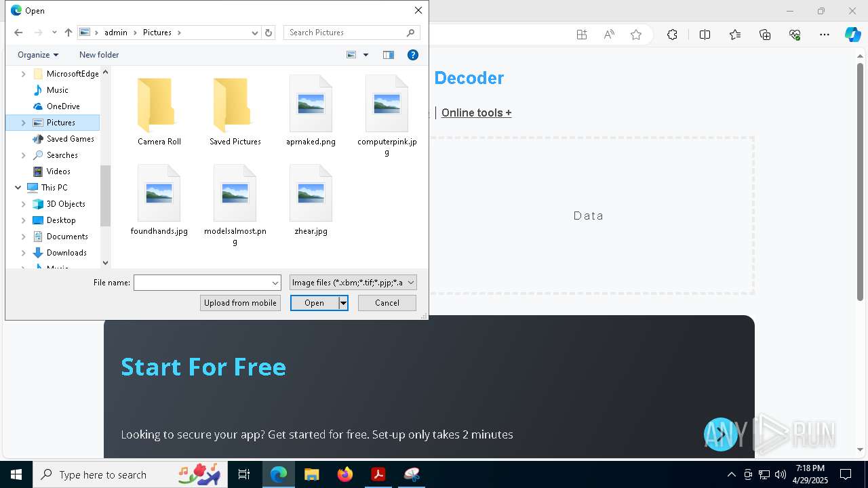Select Music in navigation tree

click(x=57, y=90)
